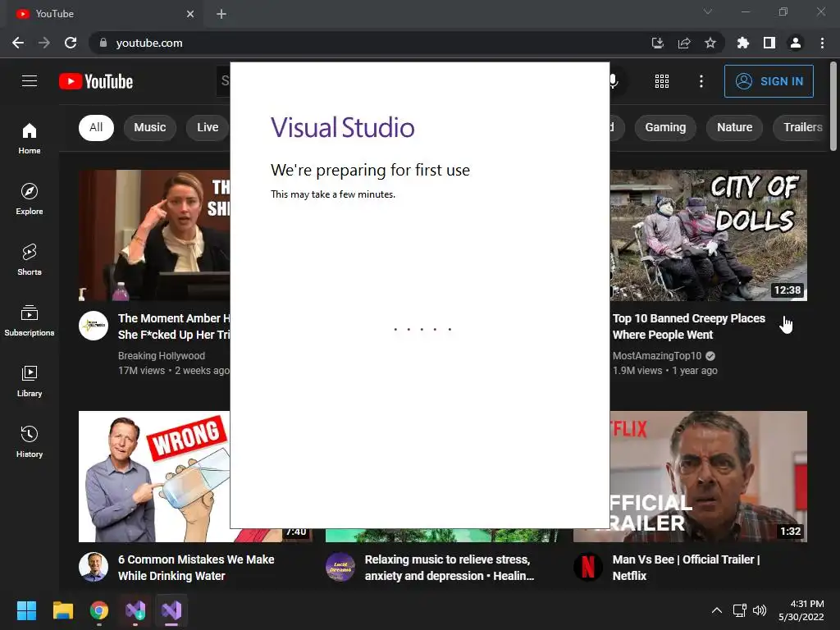Toggle Chrome side panel

point(769,43)
